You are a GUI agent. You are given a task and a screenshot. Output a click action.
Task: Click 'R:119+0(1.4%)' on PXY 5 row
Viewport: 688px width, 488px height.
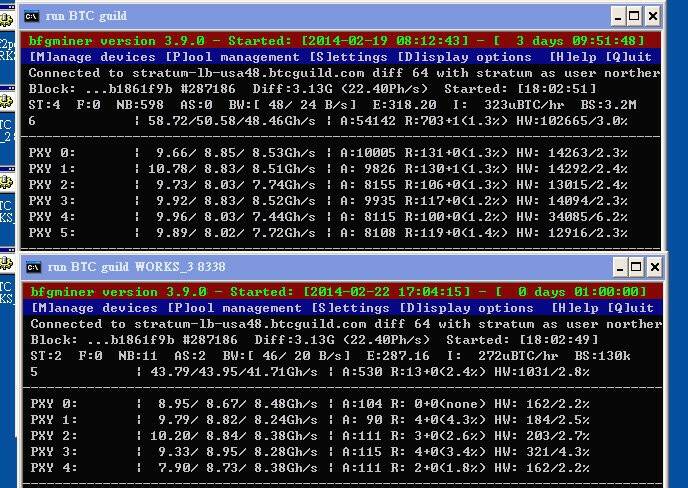point(456,233)
